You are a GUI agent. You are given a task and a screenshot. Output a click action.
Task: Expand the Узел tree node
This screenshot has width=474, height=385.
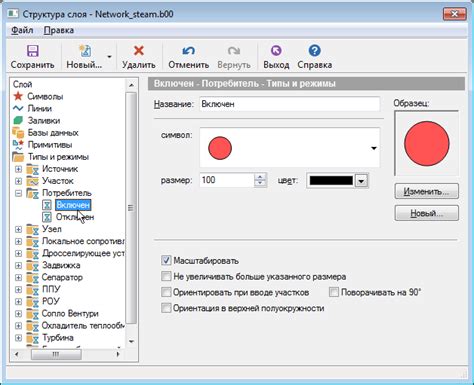(x=19, y=229)
